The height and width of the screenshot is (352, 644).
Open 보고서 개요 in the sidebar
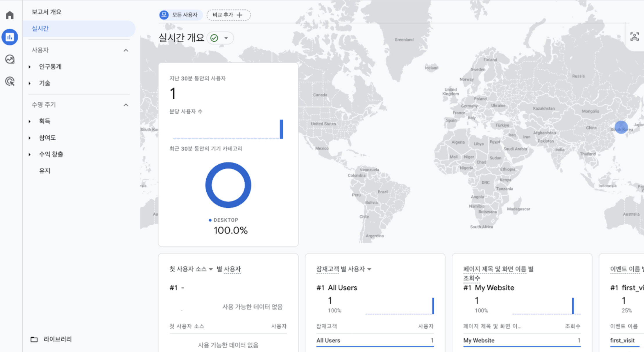46,12
